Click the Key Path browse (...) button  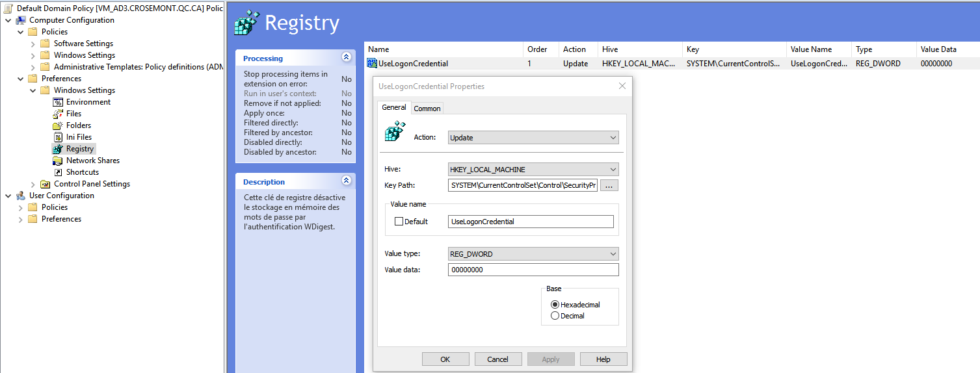(x=609, y=186)
